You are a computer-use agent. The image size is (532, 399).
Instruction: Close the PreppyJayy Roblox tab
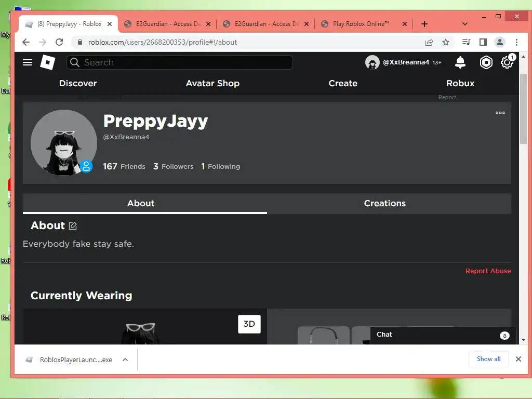[x=109, y=24]
